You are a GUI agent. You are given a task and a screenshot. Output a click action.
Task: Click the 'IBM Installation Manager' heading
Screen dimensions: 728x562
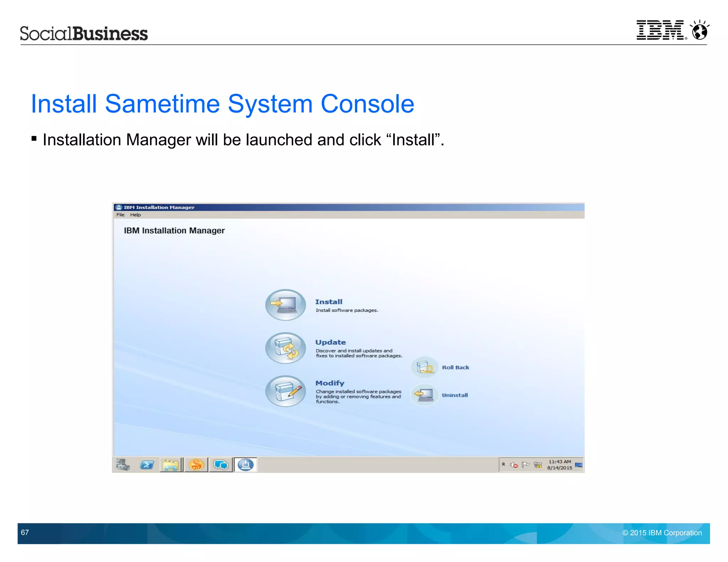pos(174,231)
